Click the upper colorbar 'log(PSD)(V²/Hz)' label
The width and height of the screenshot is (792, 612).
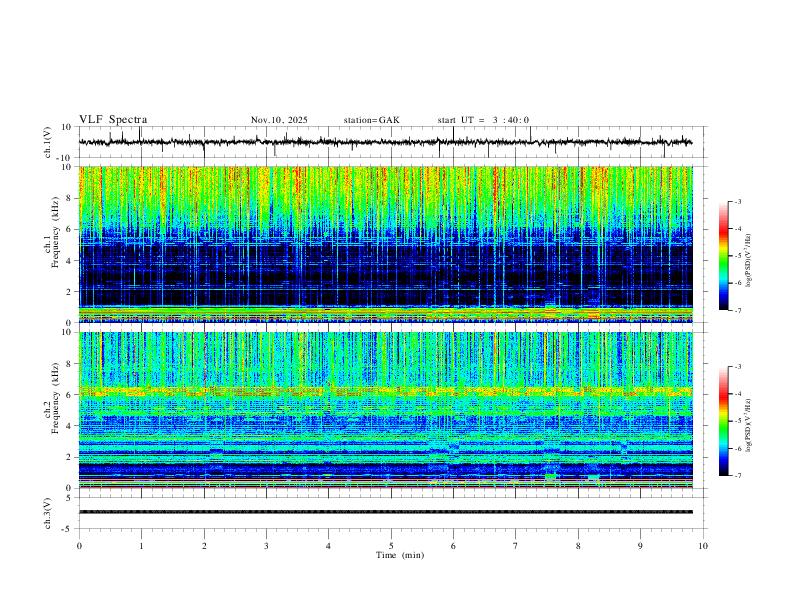pyautogui.click(x=749, y=261)
